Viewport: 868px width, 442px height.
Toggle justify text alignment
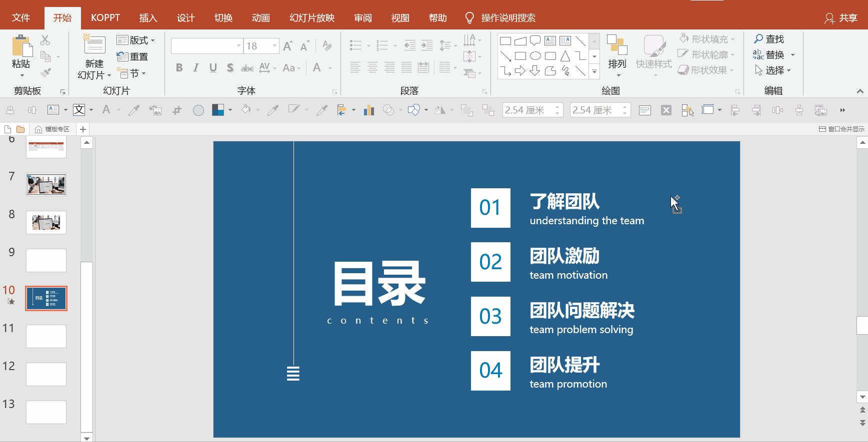pyautogui.click(x=406, y=67)
